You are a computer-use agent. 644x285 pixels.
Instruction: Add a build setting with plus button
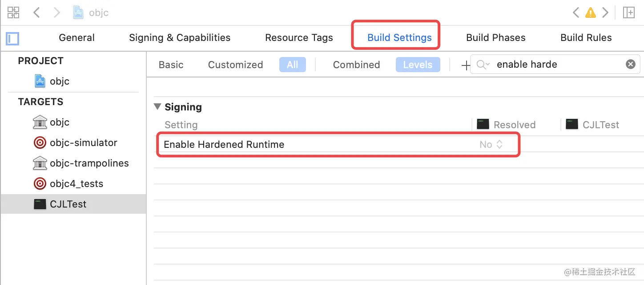[465, 65]
